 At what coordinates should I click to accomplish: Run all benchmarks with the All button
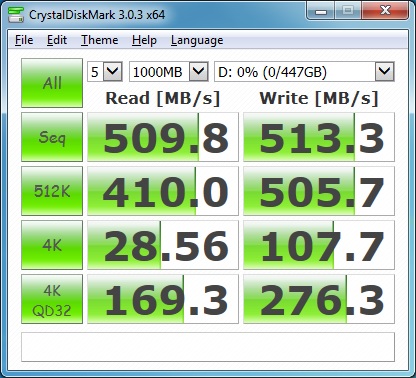tap(52, 83)
